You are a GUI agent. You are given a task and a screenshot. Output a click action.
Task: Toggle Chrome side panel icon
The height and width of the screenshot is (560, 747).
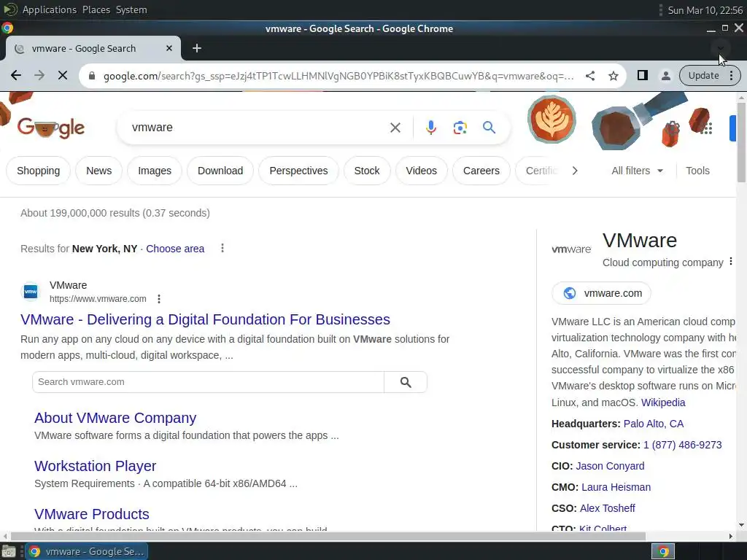642,75
